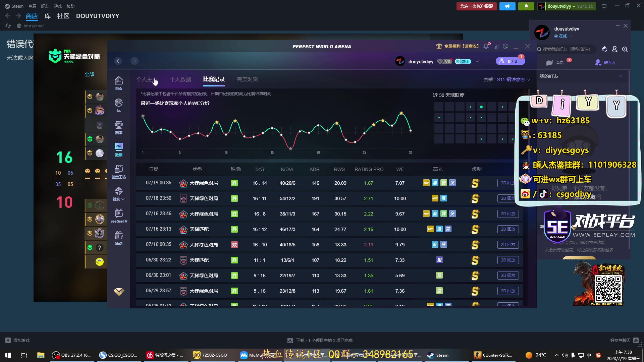Click 添加游戏 in the Steam footer
This screenshot has width=644, height=362.
[x=17, y=340]
